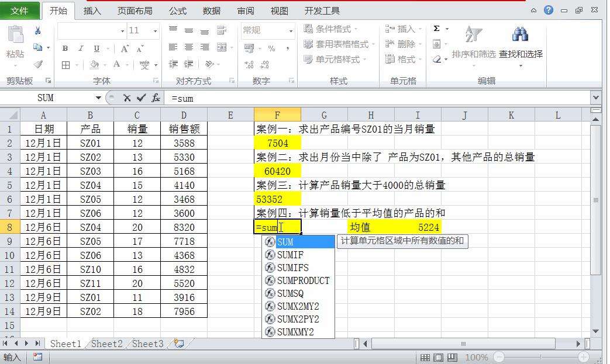Viewport: 610px width, 364px height.
Task: Switch to the 数据 ribbon tab
Action: point(212,11)
